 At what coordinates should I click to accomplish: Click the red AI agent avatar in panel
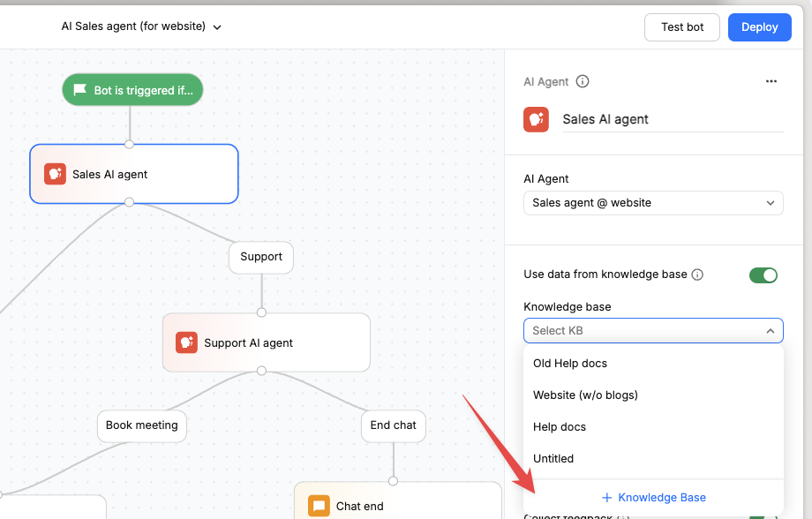click(536, 119)
